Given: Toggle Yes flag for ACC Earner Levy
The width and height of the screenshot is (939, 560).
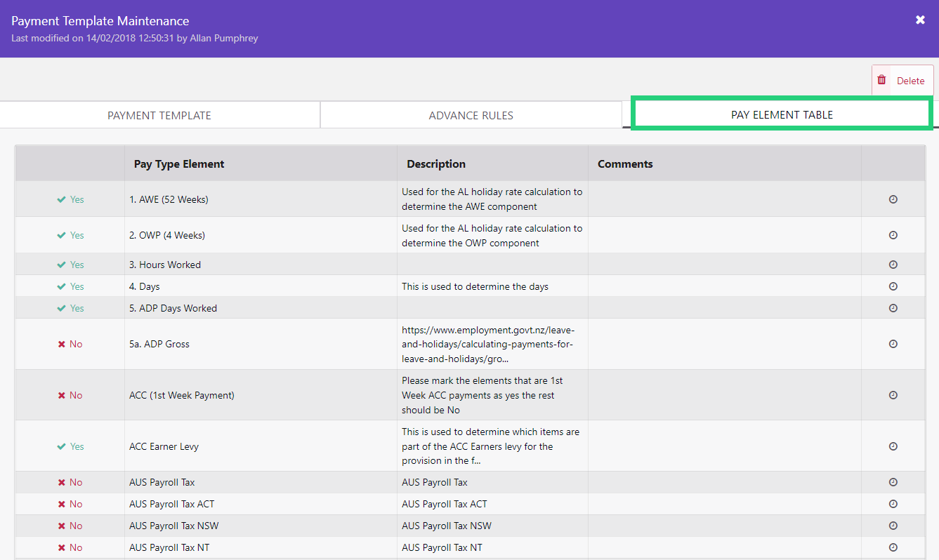Looking at the screenshot, I should [70, 446].
